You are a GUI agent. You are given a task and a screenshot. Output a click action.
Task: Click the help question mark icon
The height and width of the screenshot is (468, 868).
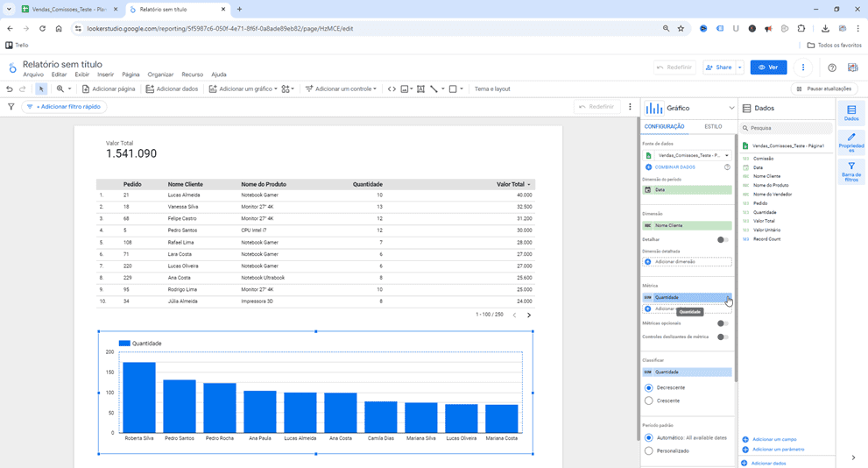pos(831,67)
